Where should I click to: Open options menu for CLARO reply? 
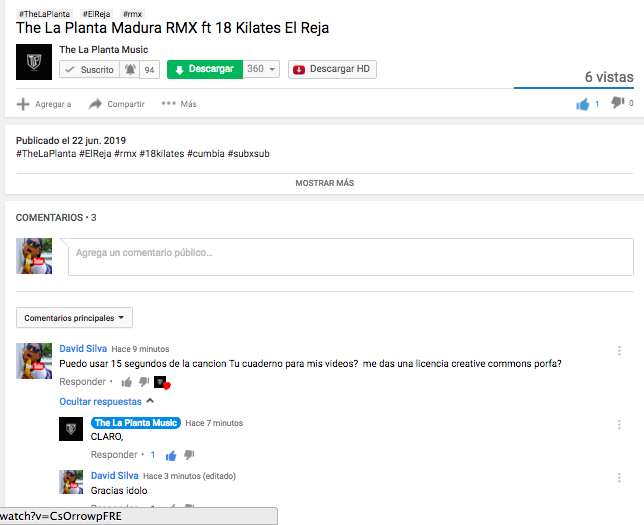[x=619, y=424]
